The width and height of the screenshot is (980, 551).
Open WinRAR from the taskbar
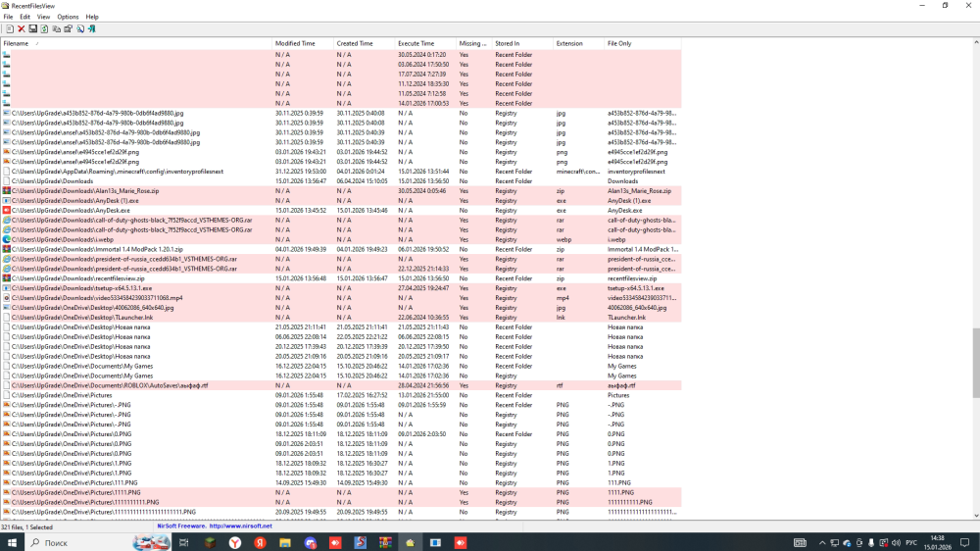[385, 542]
